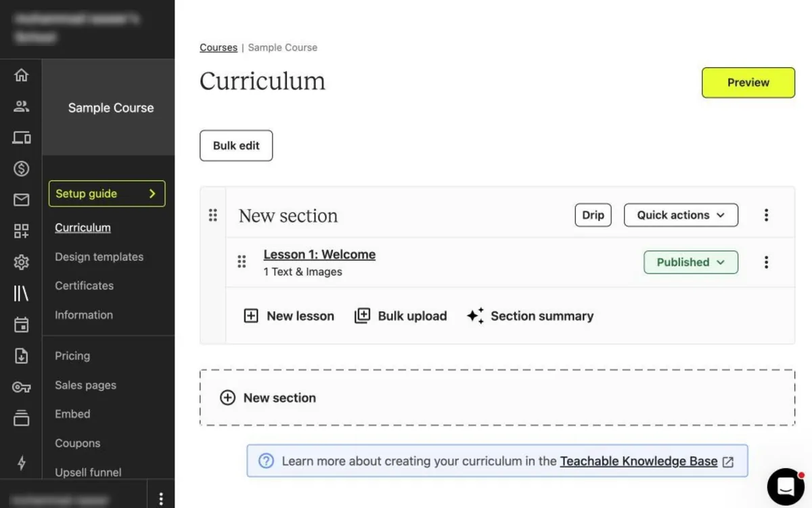The width and height of the screenshot is (812, 508).
Task: Select Curriculum in course menu
Action: point(83,228)
